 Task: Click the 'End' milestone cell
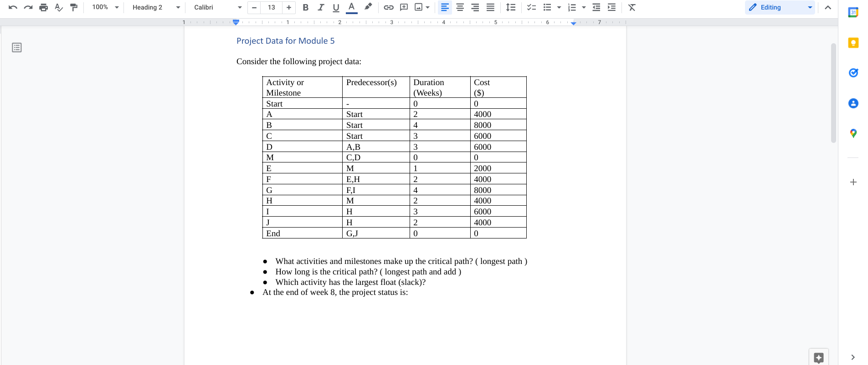coord(303,233)
